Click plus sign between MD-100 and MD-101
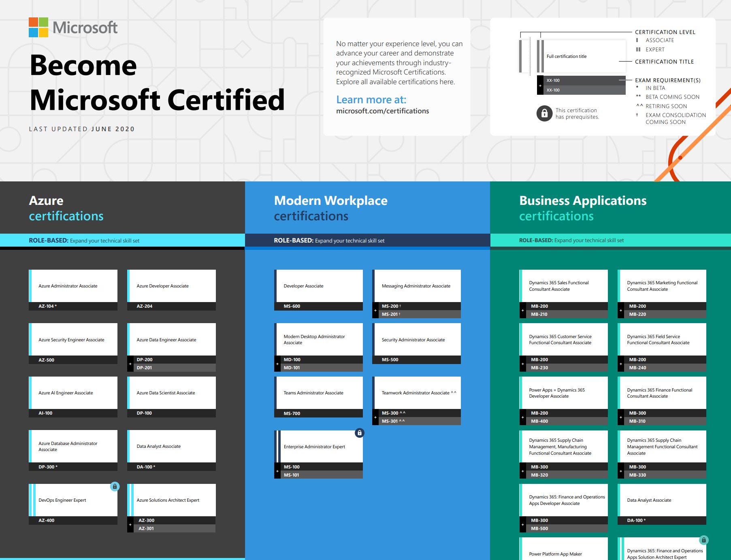 point(277,364)
